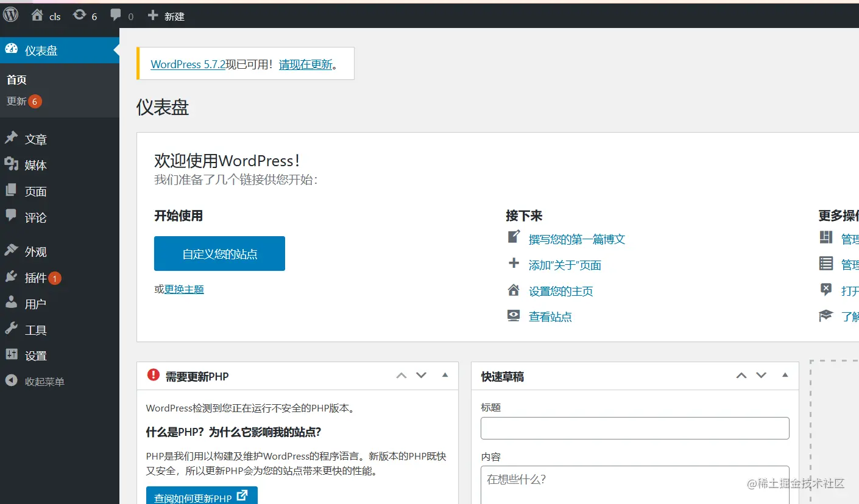Viewport: 859px width, 504px height.
Task: Go to 首页 submenu item
Action: (x=16, y=80)
